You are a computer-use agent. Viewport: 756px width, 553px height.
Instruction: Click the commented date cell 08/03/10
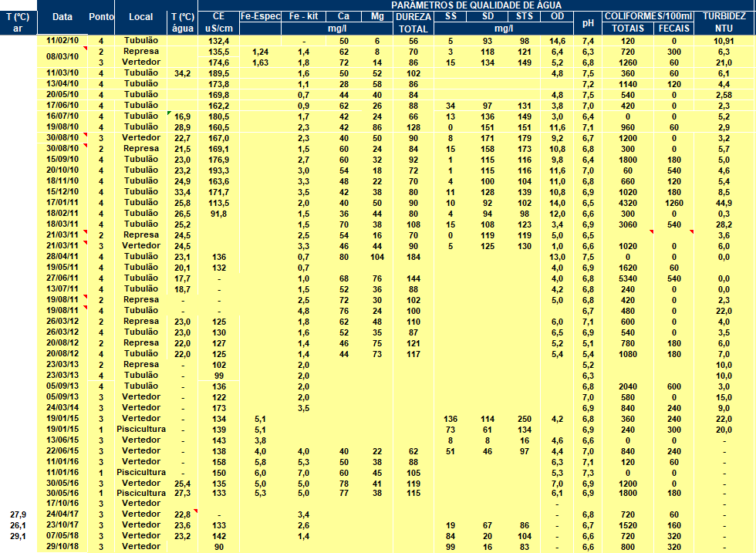62,56
